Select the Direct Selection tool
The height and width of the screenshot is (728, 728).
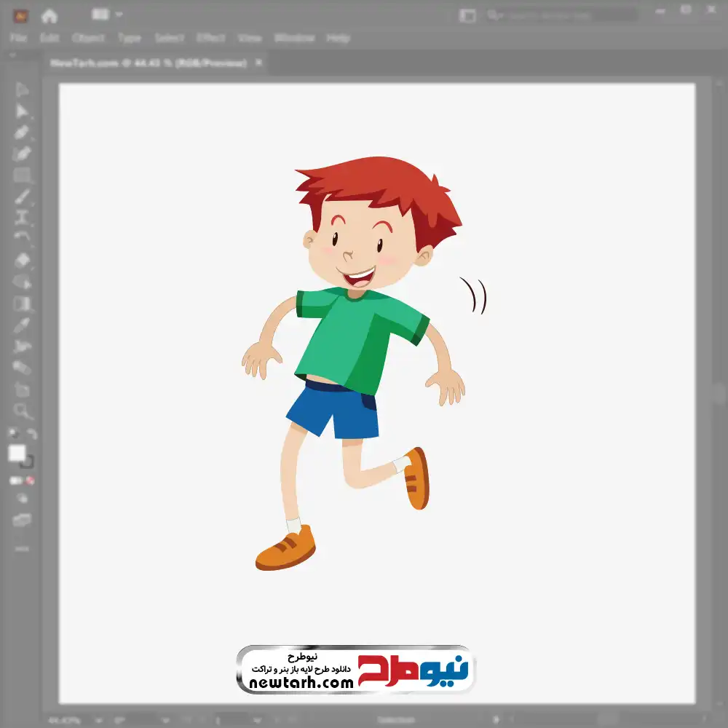coord(22,111)
